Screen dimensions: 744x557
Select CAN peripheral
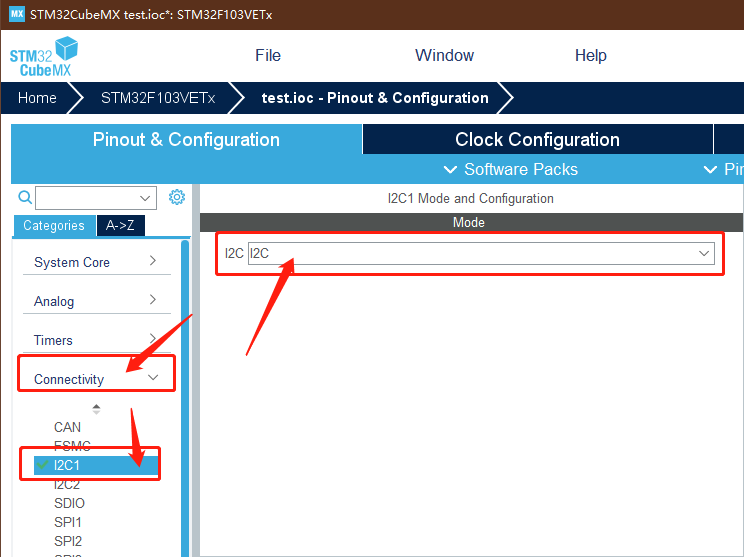pyautogui.click(x=67, y=427)
